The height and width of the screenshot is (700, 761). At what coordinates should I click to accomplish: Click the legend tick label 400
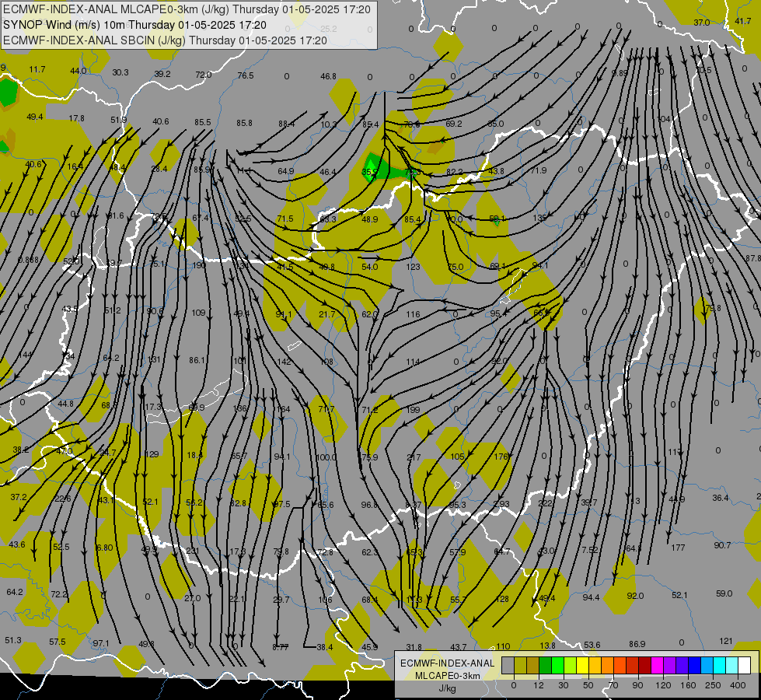click(x=738, y=685)
